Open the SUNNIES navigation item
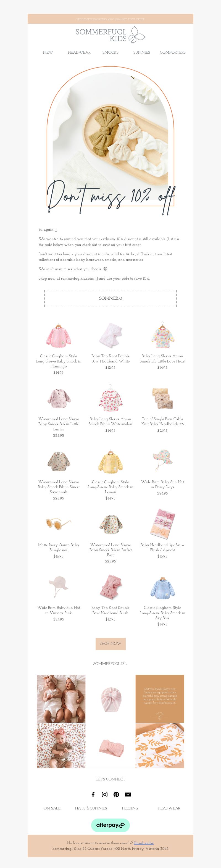This screenshot has width=221, height=868. (x=141, y=52)
